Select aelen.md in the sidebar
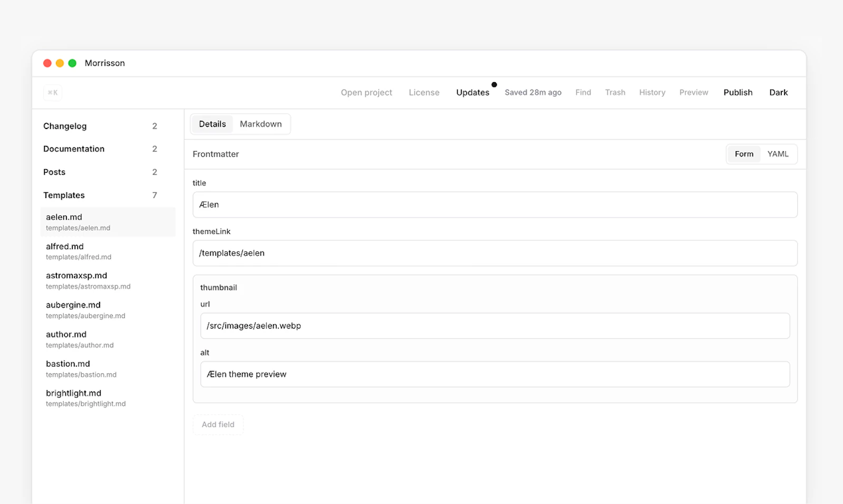This screenshot has height=504, width=843. [x=107, y=222]
